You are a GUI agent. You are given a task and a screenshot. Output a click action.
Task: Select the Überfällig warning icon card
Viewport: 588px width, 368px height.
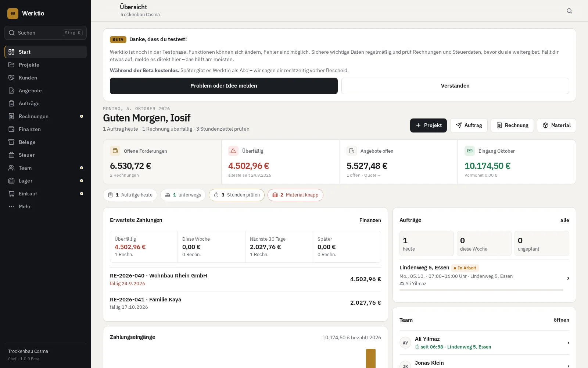point(233,151)
